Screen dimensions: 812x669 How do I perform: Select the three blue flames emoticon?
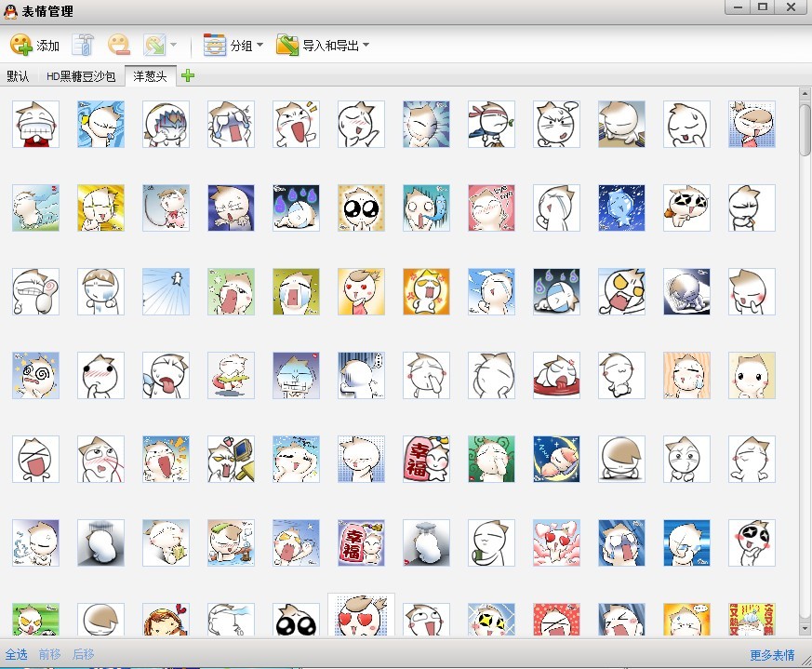coord(296,208)
